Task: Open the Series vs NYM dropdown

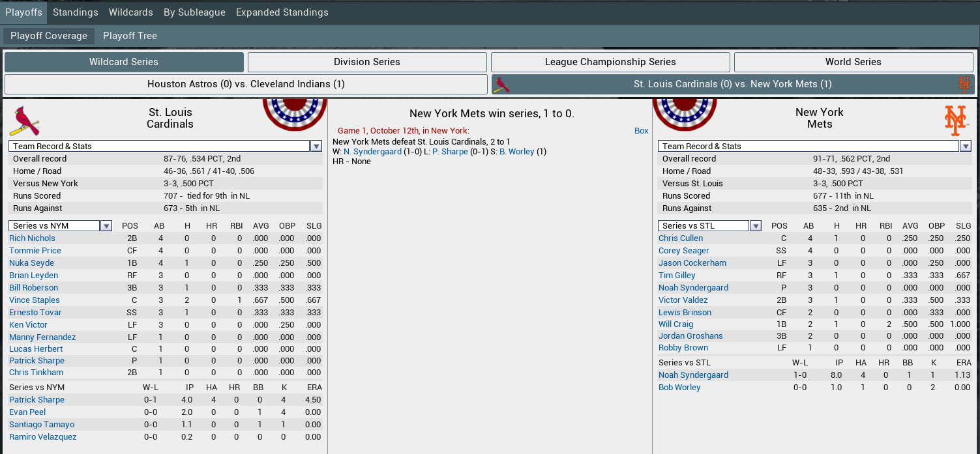Action: click(106, 226)
